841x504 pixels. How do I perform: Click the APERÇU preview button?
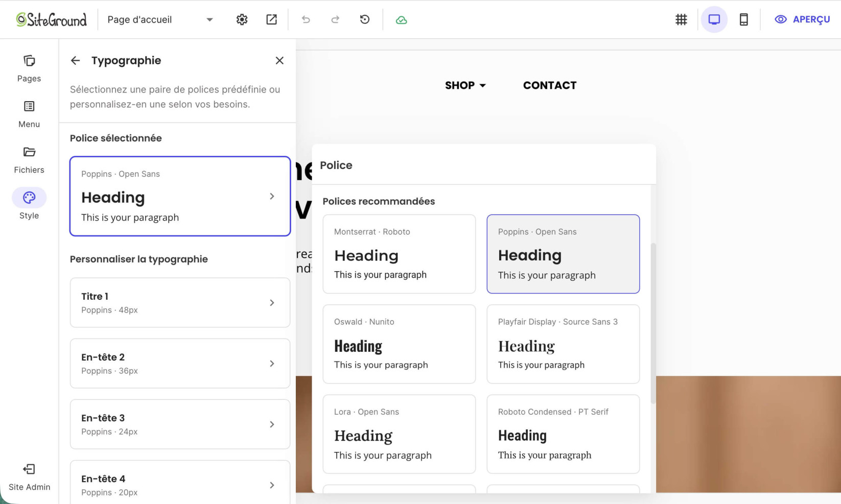click(x=802, y=19)
